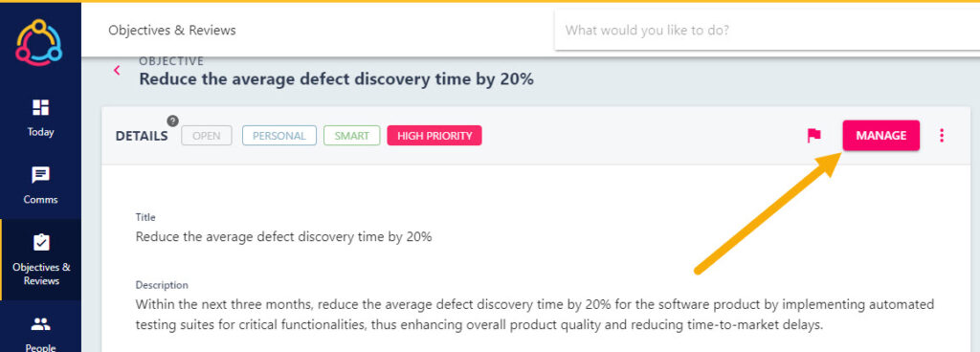Focus the 'What would you like to do?' search box

point(767,30)
